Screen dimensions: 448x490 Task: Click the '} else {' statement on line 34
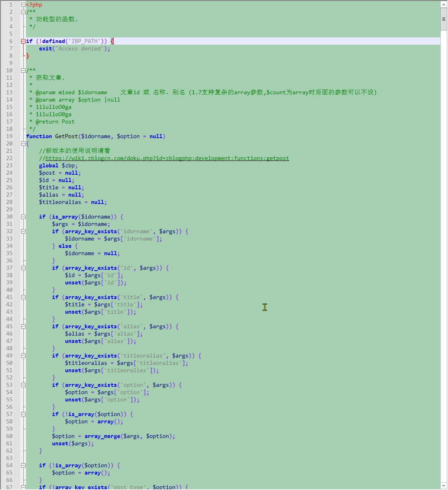(x=65, y=246)
